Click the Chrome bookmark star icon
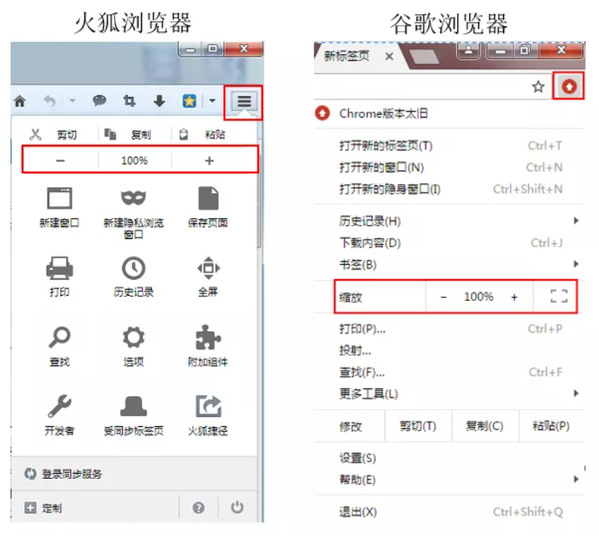 538,87
